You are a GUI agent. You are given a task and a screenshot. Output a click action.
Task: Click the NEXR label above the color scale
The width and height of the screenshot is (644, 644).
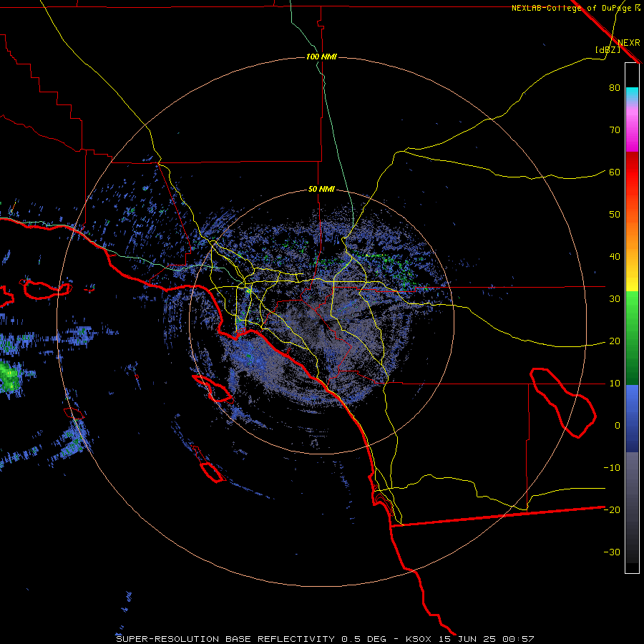[629, 43]
